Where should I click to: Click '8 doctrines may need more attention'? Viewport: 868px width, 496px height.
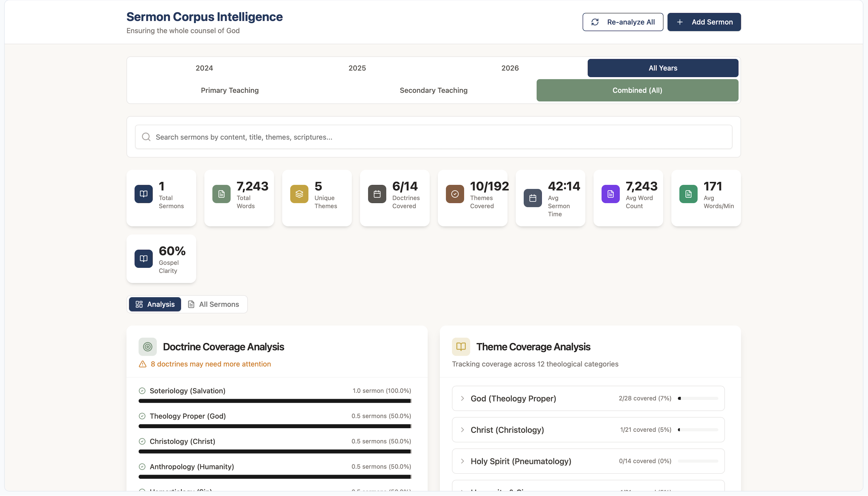tap(211, 364)
